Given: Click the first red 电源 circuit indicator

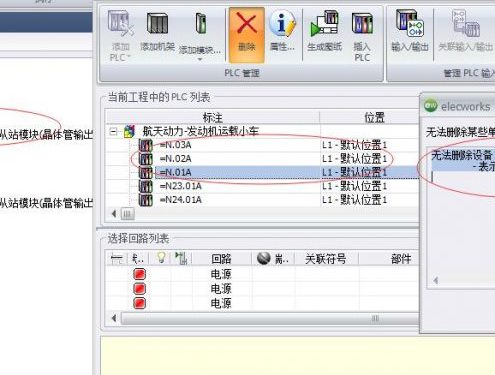Looking at the screenshot, I should 139,274.
